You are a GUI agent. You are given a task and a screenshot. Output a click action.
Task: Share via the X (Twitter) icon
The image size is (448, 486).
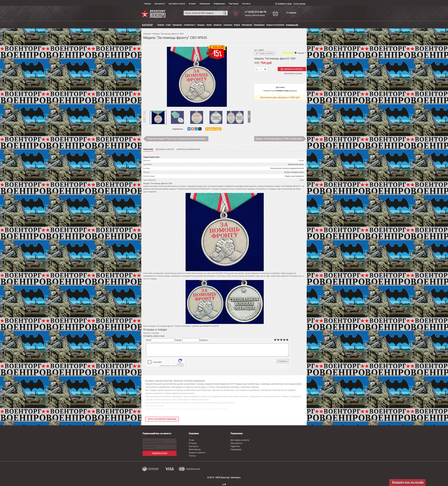click(200, 129)
